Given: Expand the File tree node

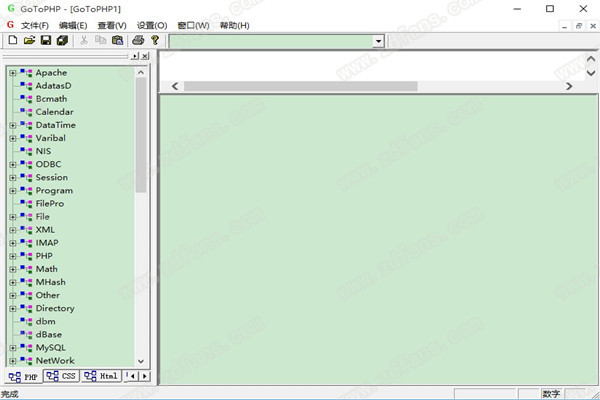Looking at the screenshot, I should point(13,217).
